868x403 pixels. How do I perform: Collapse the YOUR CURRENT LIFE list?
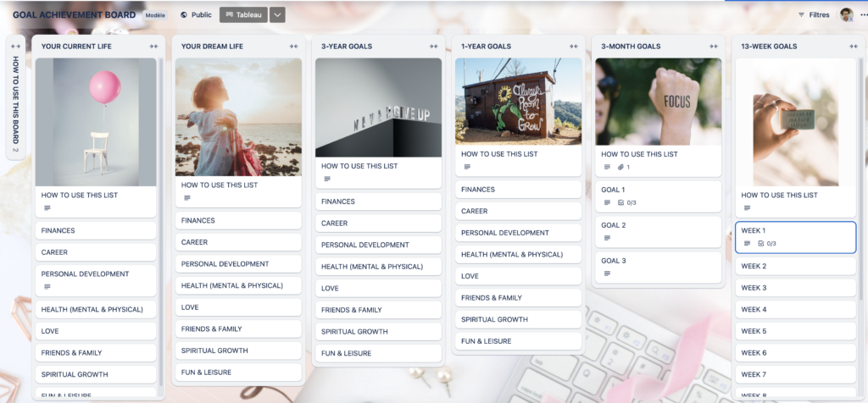[x=153, y=47]
